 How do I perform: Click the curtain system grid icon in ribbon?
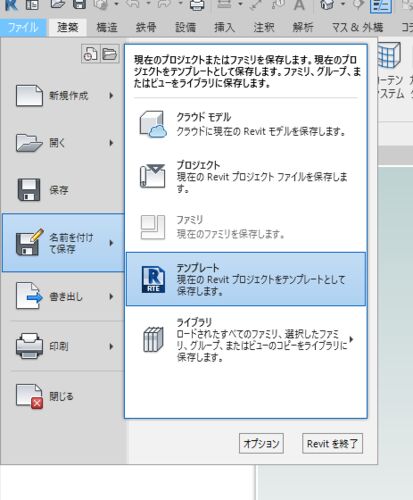click(x=389, y=56)
